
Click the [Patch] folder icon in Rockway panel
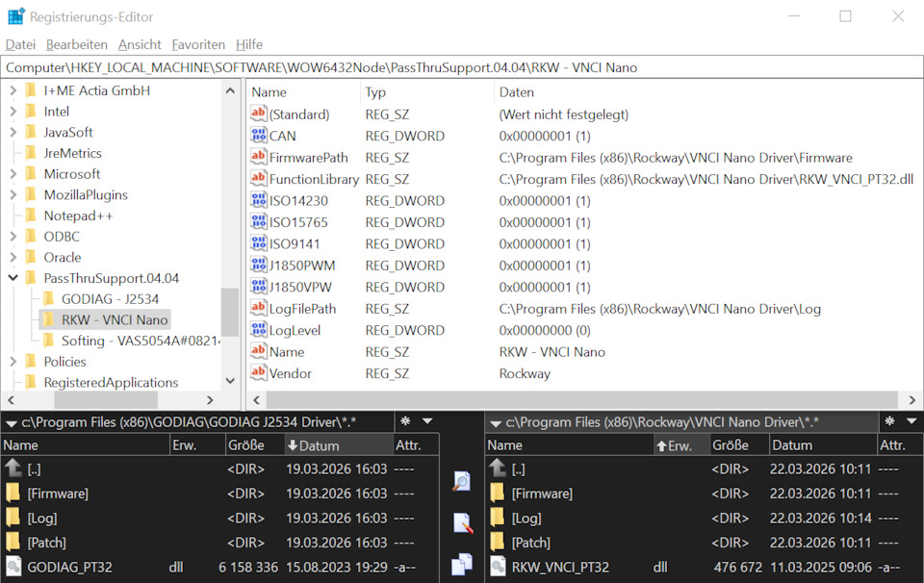pyautogui.click(x=498, y=542)
